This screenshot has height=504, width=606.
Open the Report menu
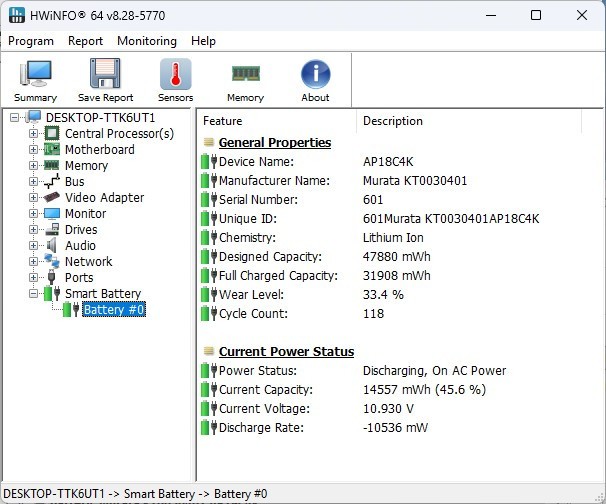[x=85, y=41]
